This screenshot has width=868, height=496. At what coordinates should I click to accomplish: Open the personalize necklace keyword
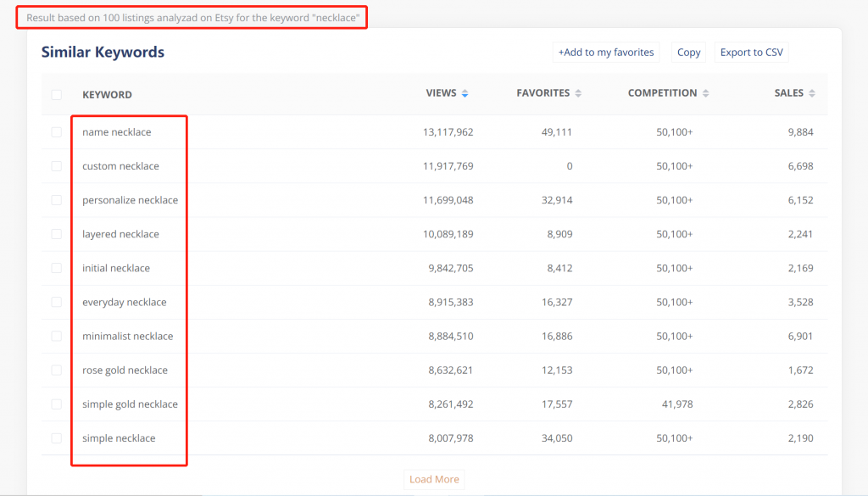(x=130, y=200)
